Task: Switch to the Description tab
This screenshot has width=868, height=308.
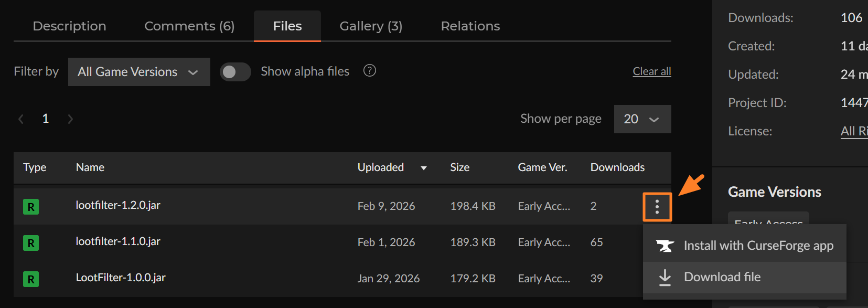Action: pyautogui.click(x=69, y=26)
